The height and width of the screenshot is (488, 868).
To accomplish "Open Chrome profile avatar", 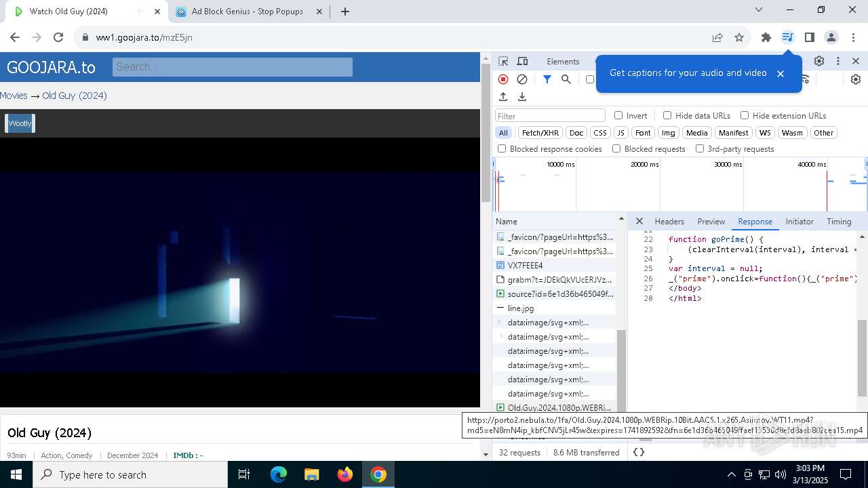I will (831, 37).
